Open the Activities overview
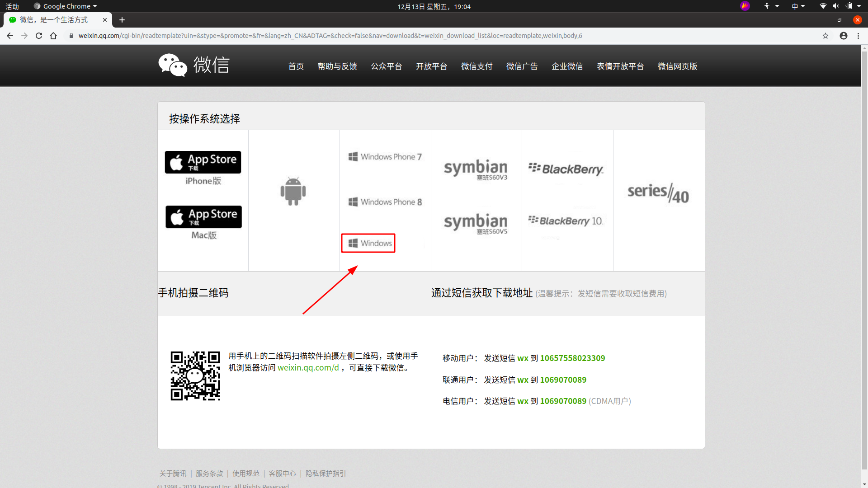 click(12, 6)
